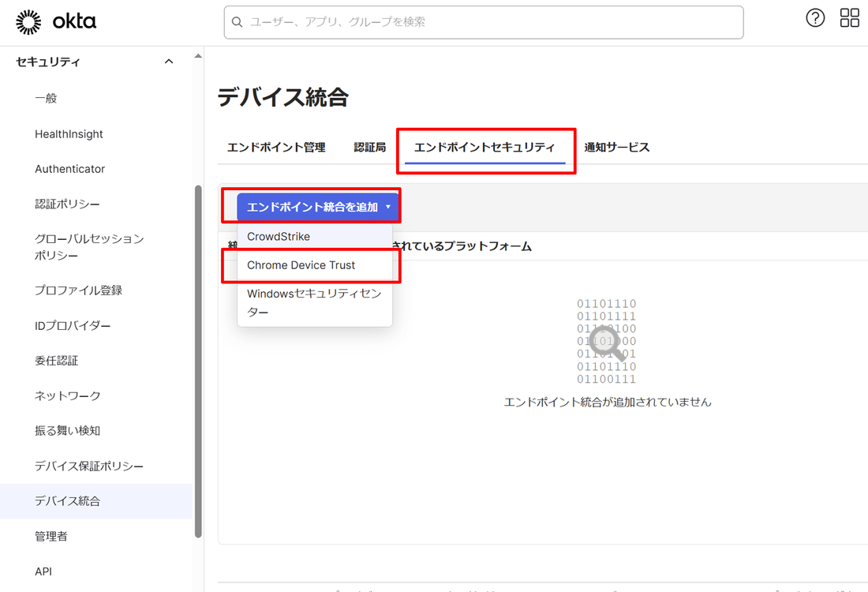The height and width of the screenshot is (592, 868).
Task: Focus the user, app, group search field
Action: click(483, 22)
